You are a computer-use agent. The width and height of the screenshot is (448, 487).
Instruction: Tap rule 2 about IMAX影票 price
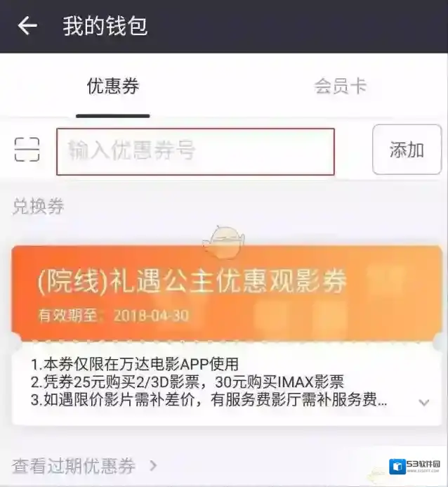187,382
